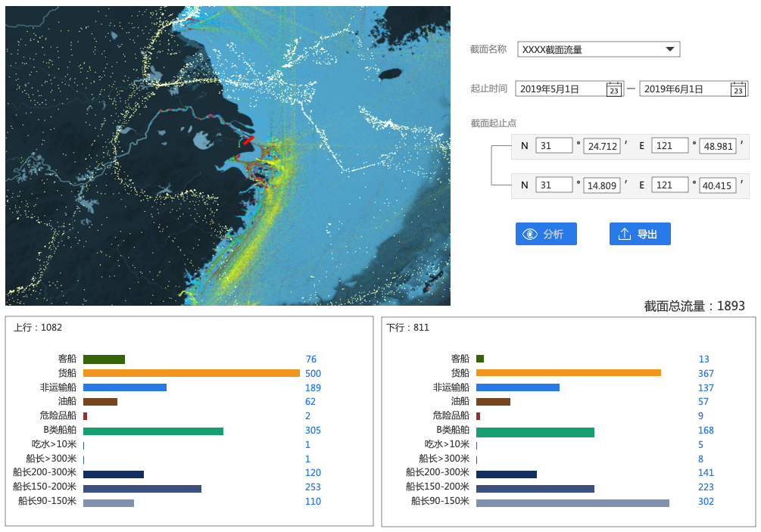
Task: Open the start date calendar icon
Action: [614, 89]
